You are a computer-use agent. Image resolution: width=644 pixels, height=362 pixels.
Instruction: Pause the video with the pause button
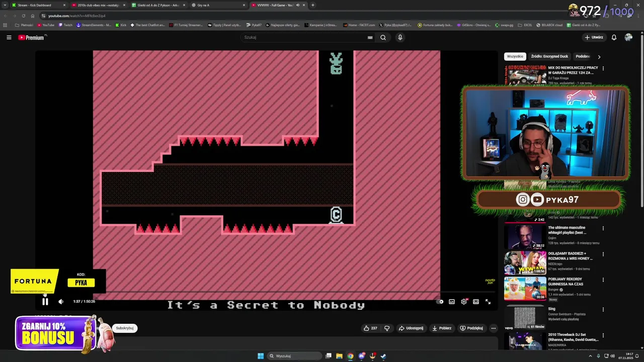45,302
